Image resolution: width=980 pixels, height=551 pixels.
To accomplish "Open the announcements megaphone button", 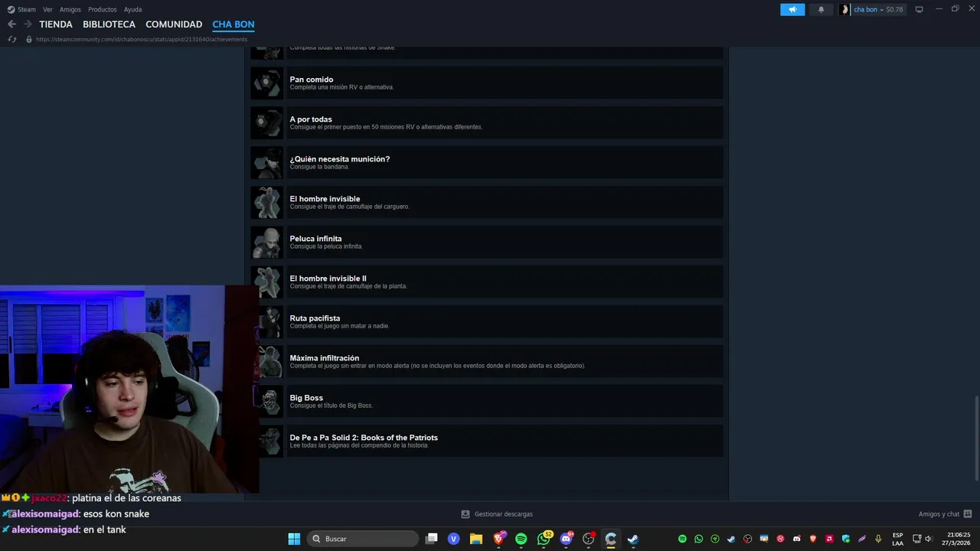I will pyautogui.click(x=792, y=9).
